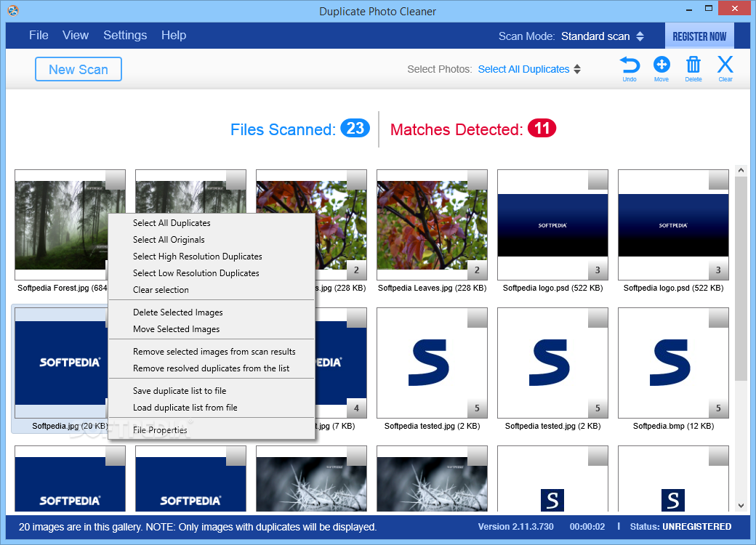Screen dimensions: 756x545
Task: Open the File menu
Action: (39, 35)
